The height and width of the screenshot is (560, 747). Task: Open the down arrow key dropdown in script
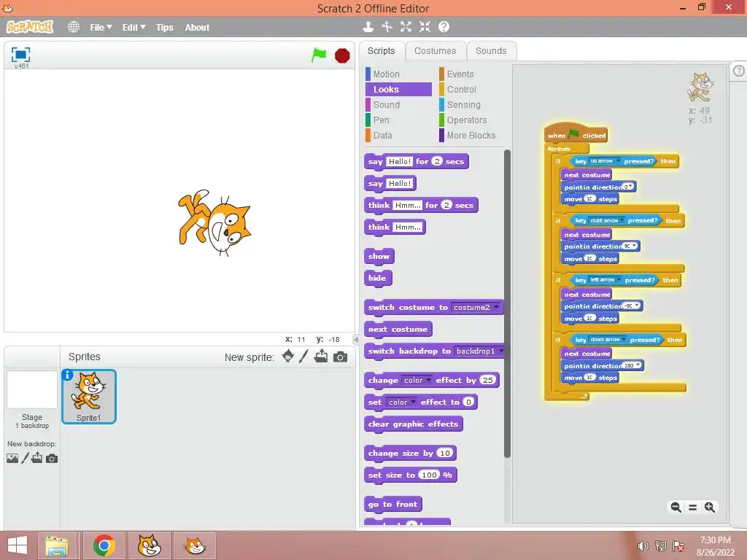pyautogui.click(x=624, y=340)
